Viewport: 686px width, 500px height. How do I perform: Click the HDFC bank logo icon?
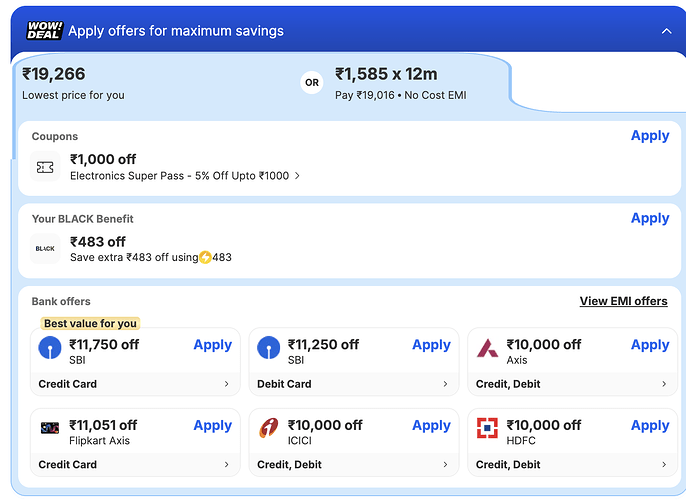tap(488, 428)
